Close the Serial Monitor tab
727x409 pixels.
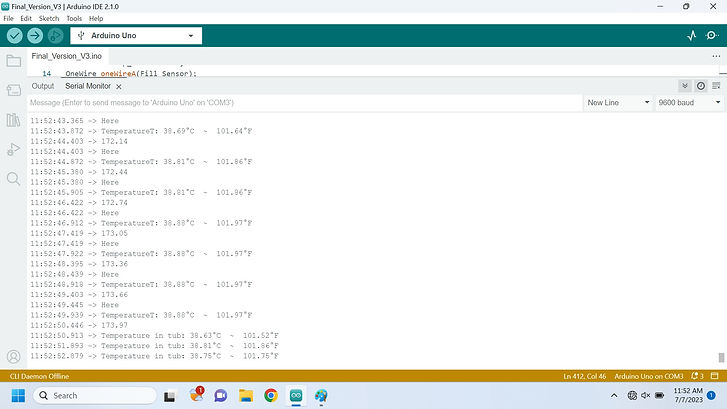point(119,87)
